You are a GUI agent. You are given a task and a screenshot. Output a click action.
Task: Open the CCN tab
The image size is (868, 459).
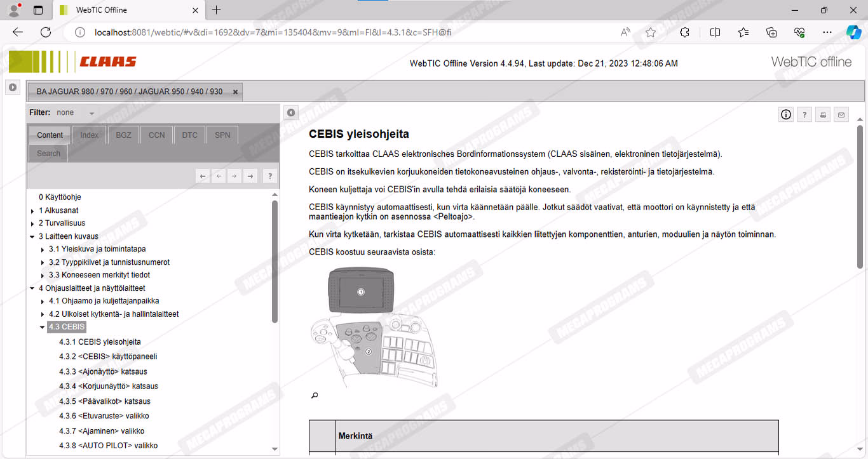click(x=156, y=135)
